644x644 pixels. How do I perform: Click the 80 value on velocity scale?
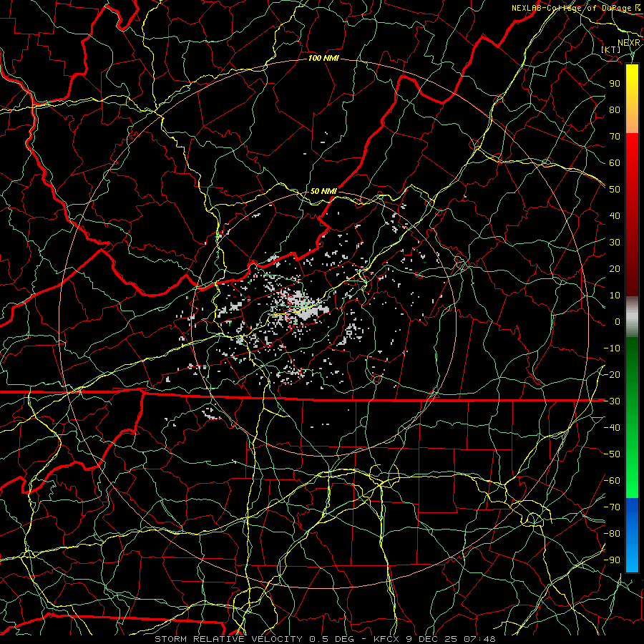coord(615,109)
